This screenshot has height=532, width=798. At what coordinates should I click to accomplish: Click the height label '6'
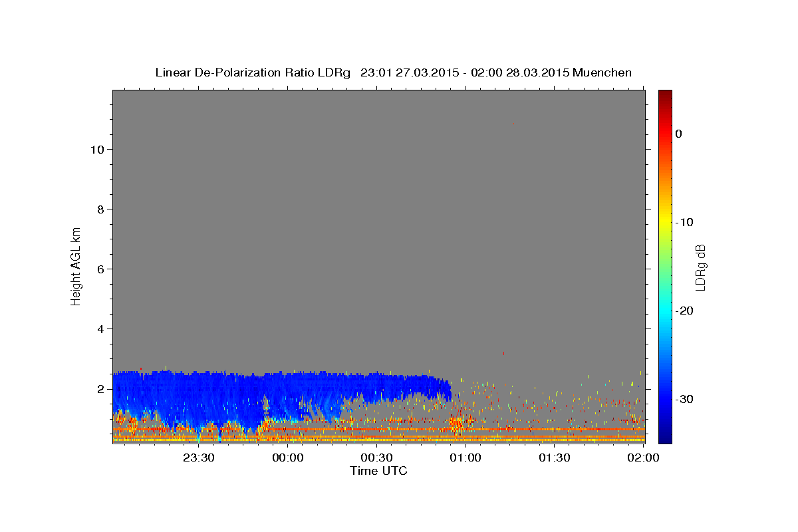pos(100,269)
